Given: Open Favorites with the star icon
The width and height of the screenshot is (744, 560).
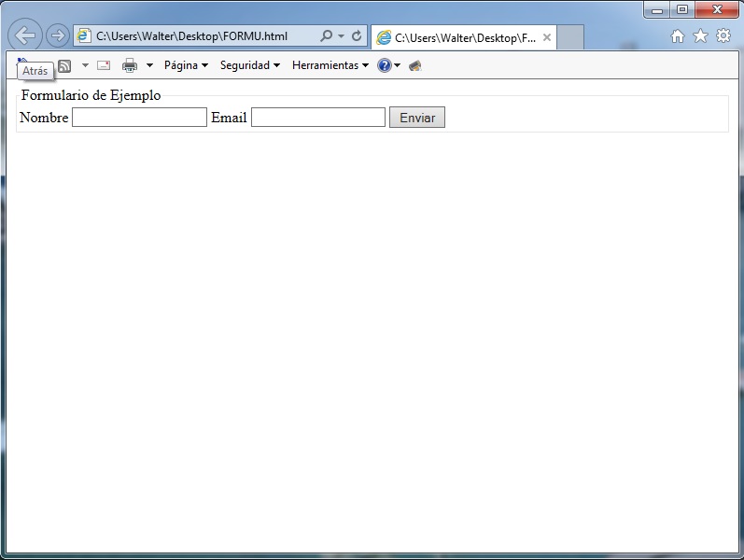Looking at the screenshot, I should click(700, 36).
